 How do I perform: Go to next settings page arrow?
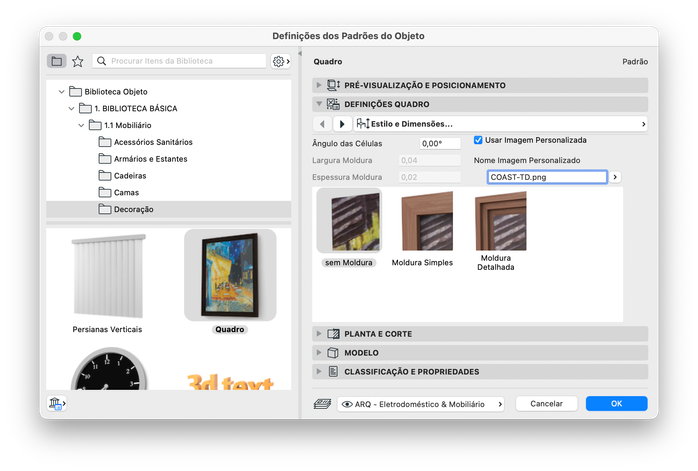coord(342,124)
